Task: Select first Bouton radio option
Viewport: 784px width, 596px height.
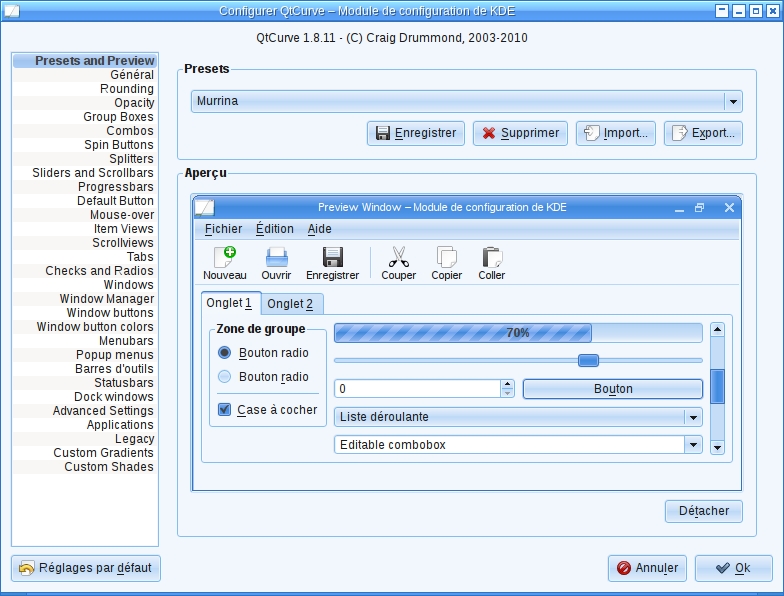Action: (x=224, y=352)
